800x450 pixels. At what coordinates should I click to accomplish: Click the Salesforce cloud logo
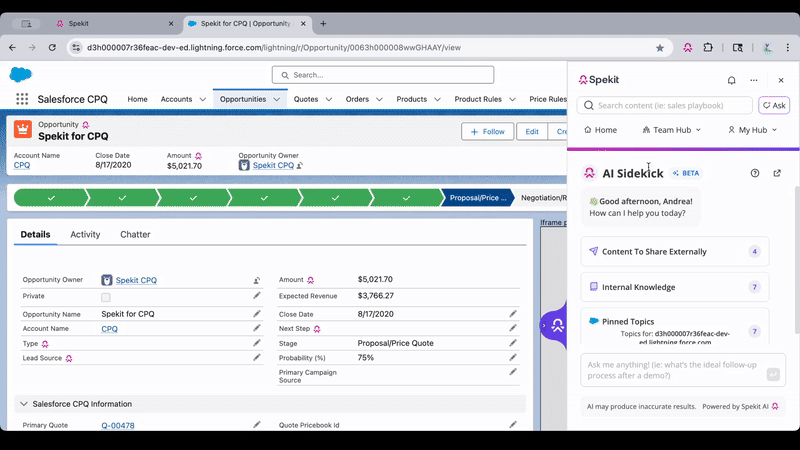click(x=21, y=74)
